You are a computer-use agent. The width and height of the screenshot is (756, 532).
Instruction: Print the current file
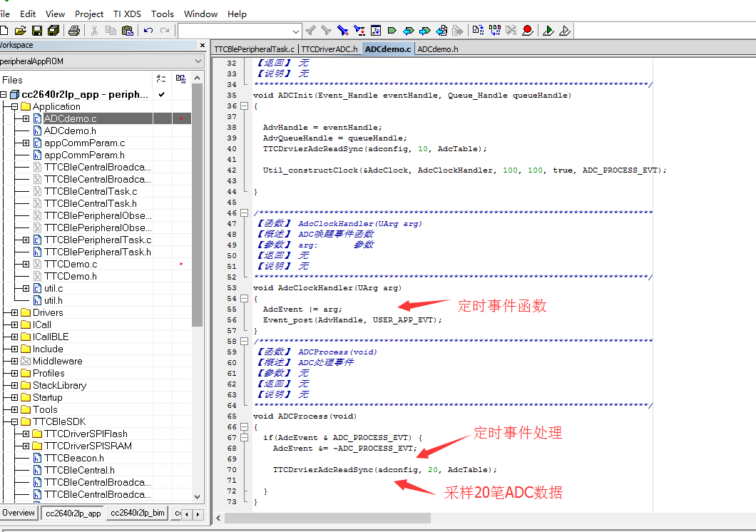point(73,31)
